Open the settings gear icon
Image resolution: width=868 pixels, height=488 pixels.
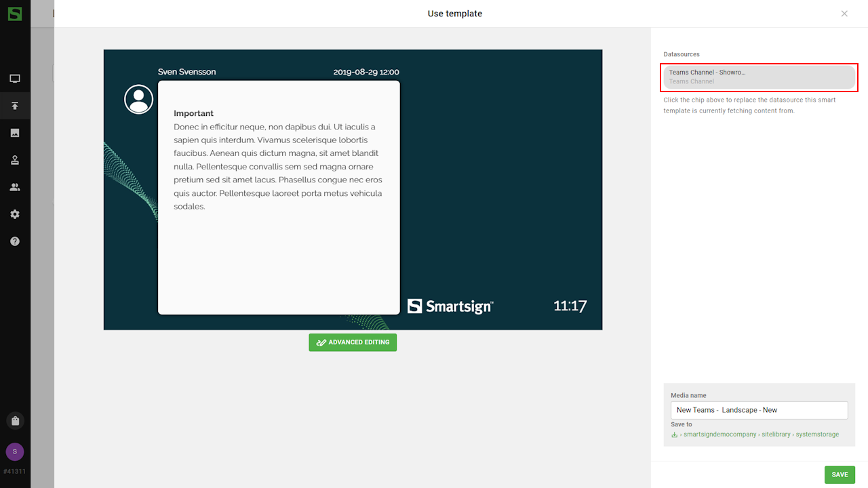[15, 214]
